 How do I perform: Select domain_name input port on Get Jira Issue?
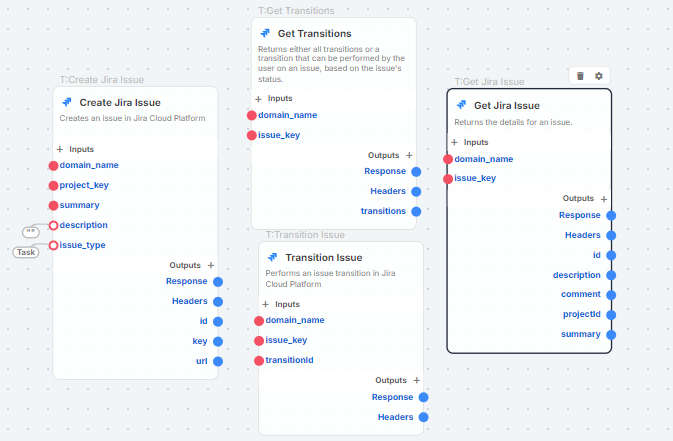point(448,159)
